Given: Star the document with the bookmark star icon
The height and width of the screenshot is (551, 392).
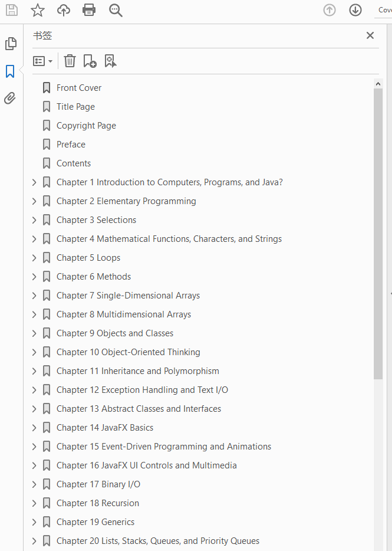Looking at the screenshot, I should [x=38, y=10].
